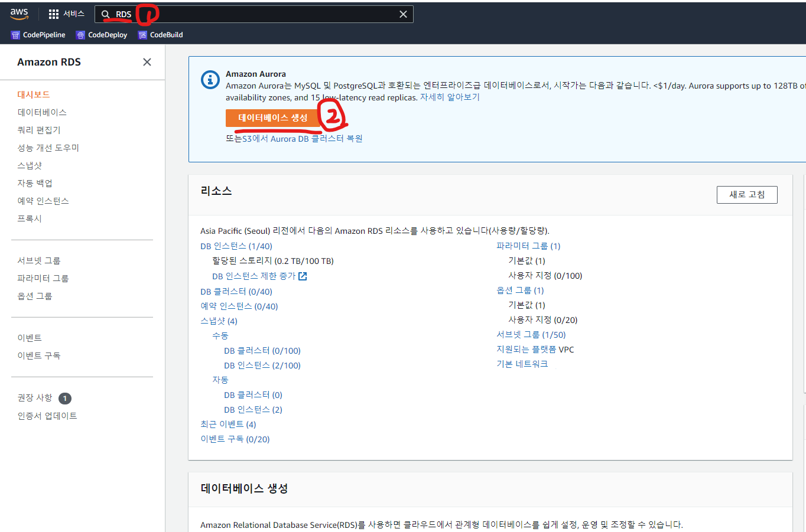Image resolution: width=806 pixels, height=532 pixels.
Task: Open 자동 백업 in the sidebar
Action: [35, 183]
